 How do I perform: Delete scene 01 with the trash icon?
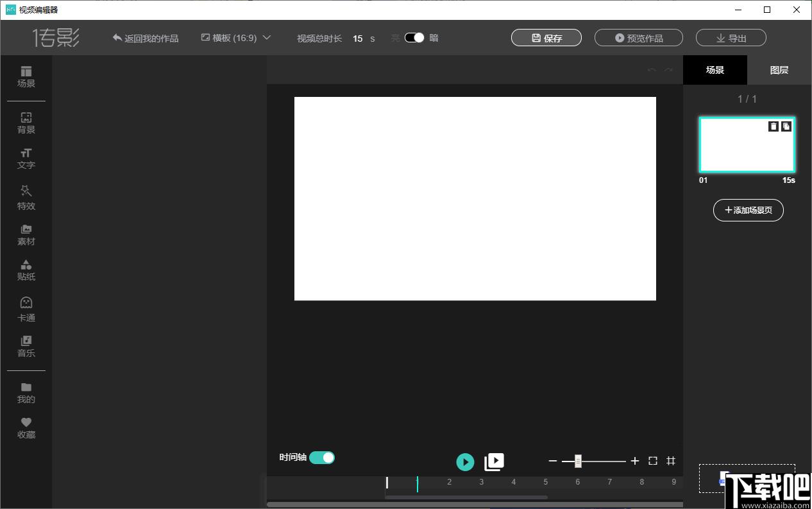point(774,126)
